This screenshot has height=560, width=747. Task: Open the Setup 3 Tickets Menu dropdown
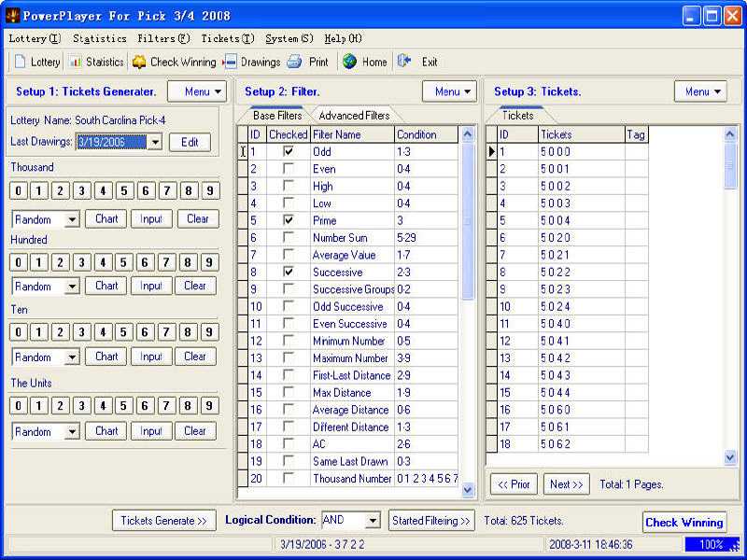(x=700, y=91)
